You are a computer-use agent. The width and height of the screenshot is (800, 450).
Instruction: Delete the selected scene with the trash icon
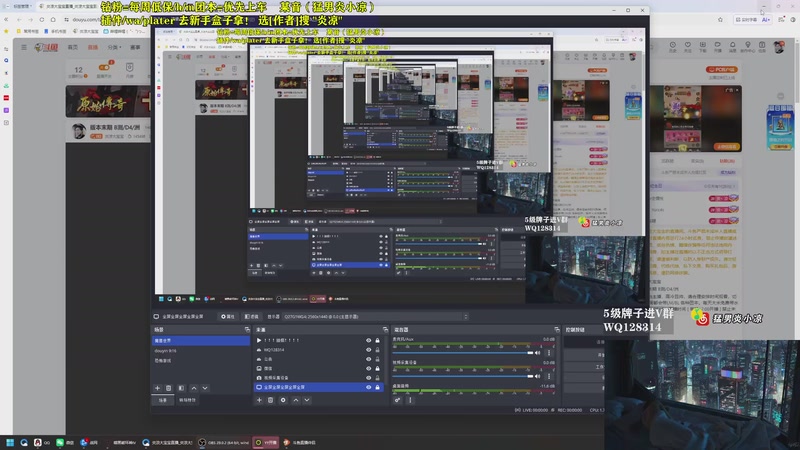(169, 388)
